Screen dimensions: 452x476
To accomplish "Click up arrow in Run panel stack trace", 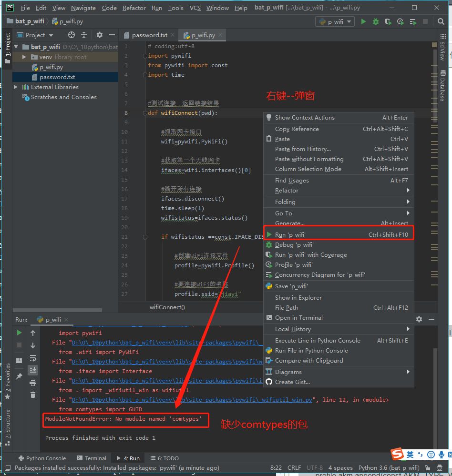I will tap(33, 333).
